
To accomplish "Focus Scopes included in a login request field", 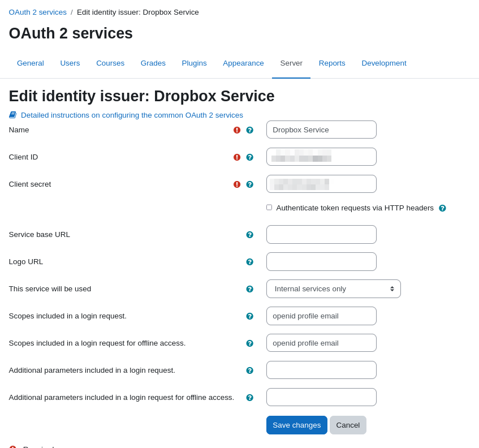I will (321, 316).
